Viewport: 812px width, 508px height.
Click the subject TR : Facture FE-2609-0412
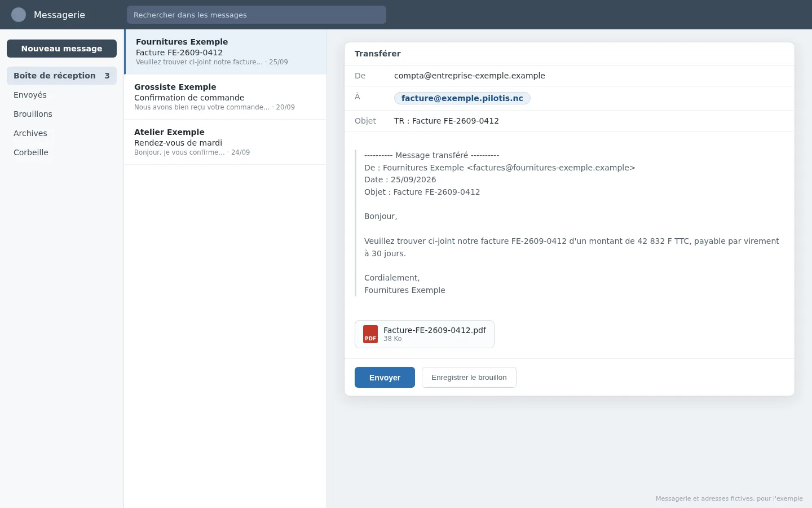point(447,121)
